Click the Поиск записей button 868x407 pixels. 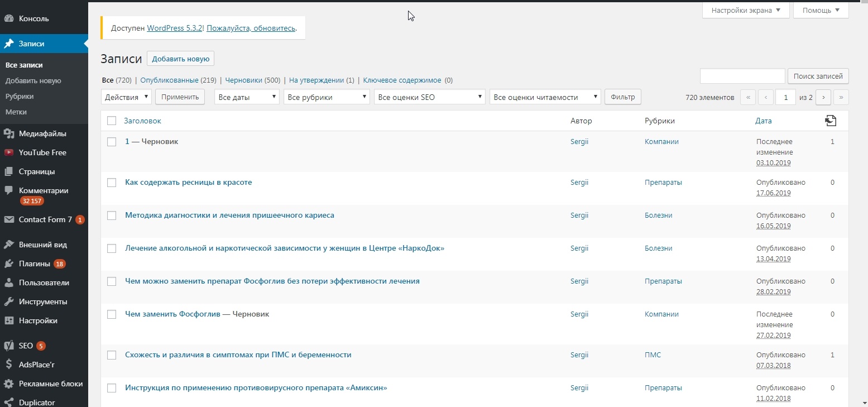(x=818, y=76)
